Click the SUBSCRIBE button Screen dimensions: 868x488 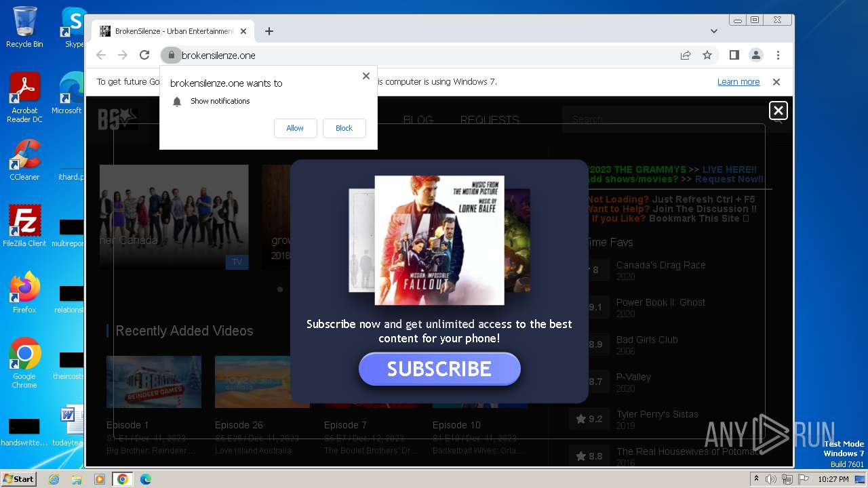(439, 369)
